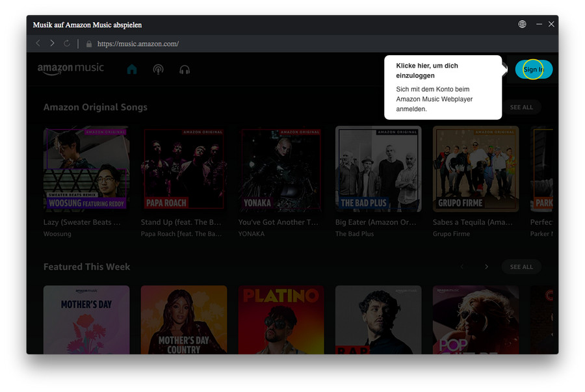Click artist Papa Roach [feat. The Ba…
Screen dimensions: 585x392
tap(181, 234)
